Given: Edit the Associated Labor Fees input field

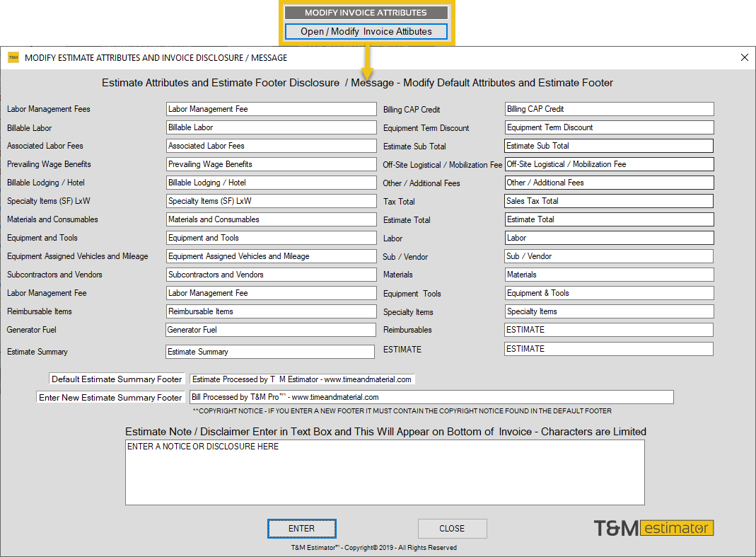Looking at the screenshot, I should point(272,146).
